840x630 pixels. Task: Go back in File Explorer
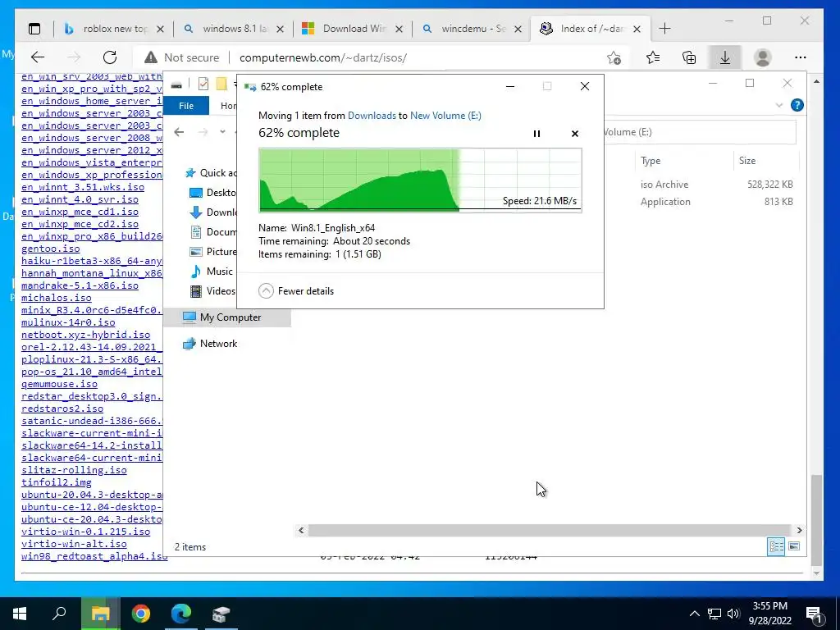click(179, 132)
